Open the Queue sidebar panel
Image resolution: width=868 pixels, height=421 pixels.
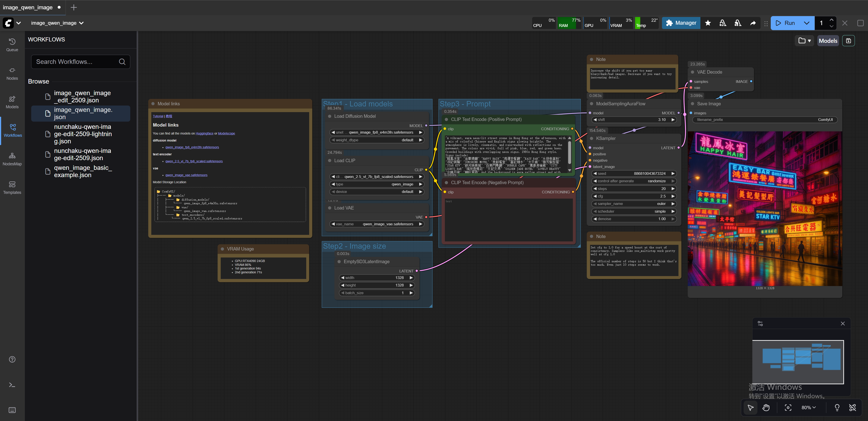12,45
